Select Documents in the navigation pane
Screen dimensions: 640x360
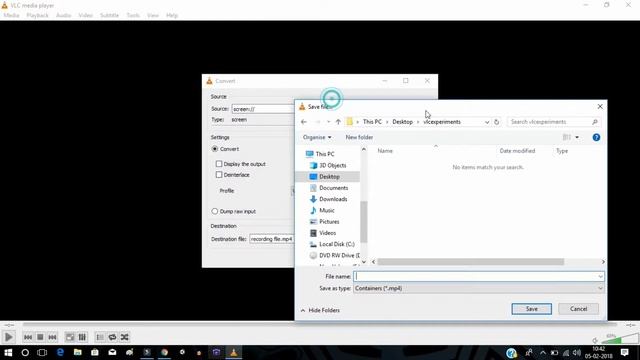(x=333, y=188)
